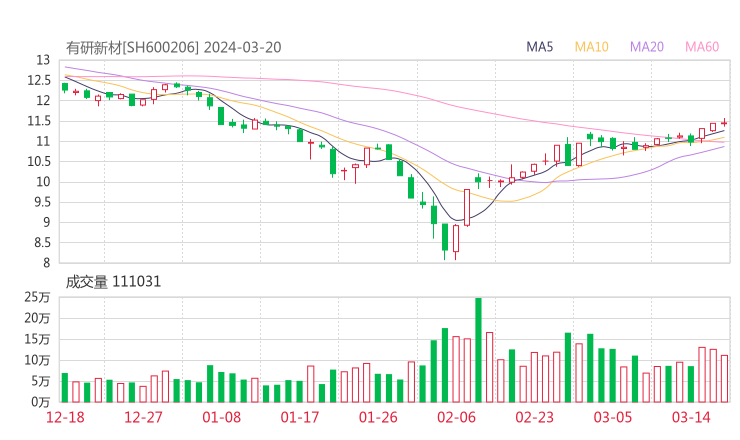Click the 11.5 price axis label
This screenshot has height=440, width=740.
click(39, 121)
